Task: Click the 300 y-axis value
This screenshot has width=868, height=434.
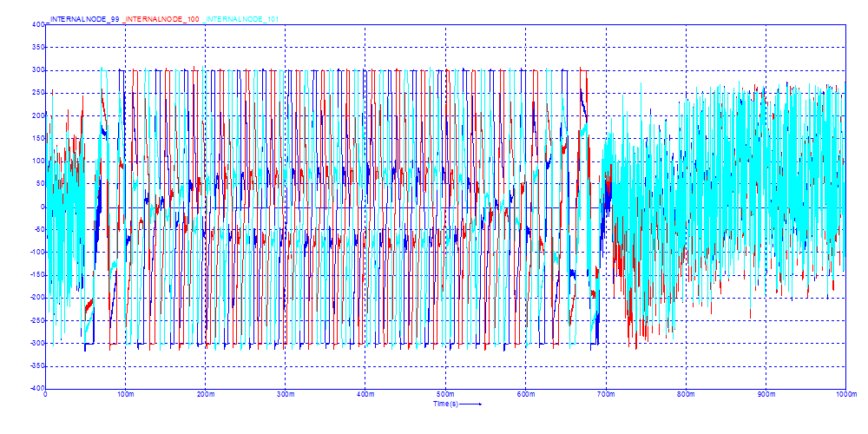Action: (37, 70)
